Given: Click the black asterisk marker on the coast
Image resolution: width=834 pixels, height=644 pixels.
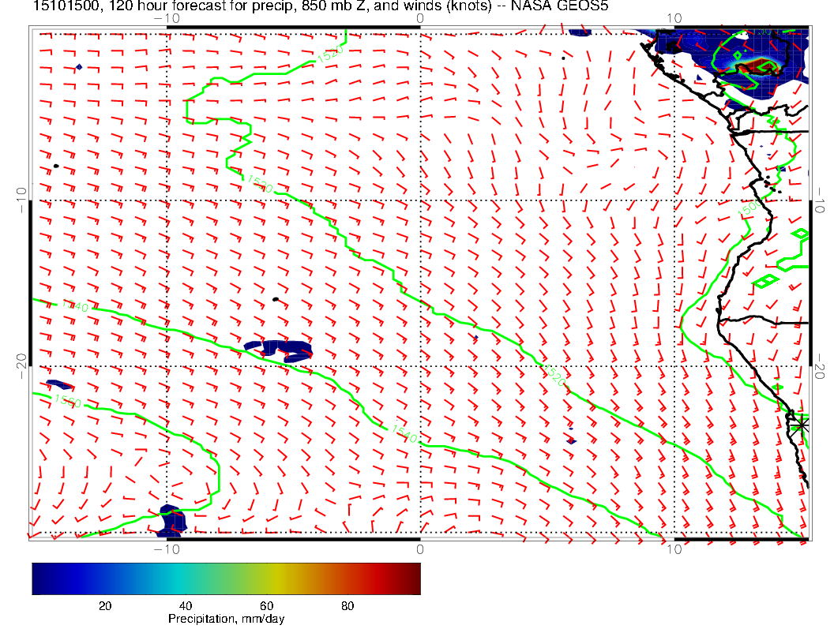Looking at the screenshot, I should pos(801,425).
